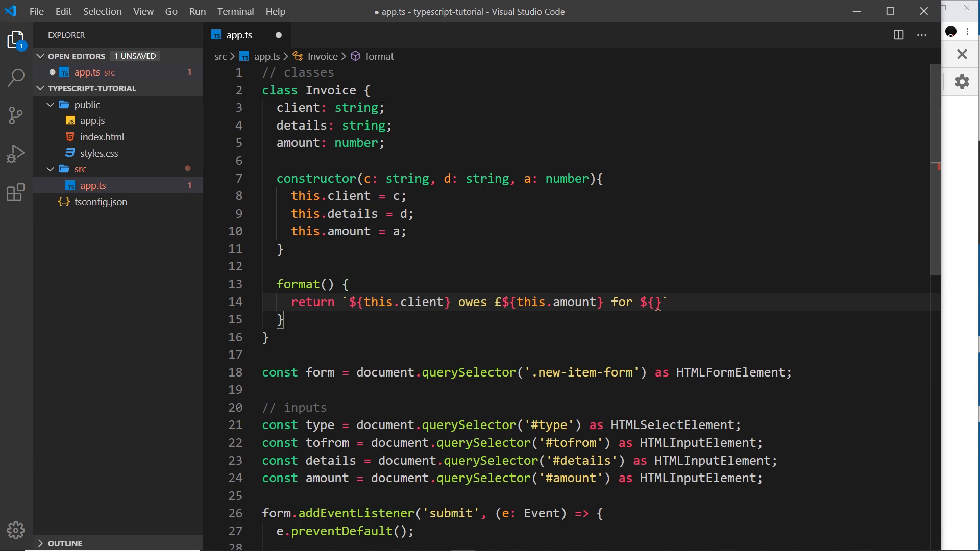
Task: Click line number 18 in the gutter
Action: coord(235,372)
